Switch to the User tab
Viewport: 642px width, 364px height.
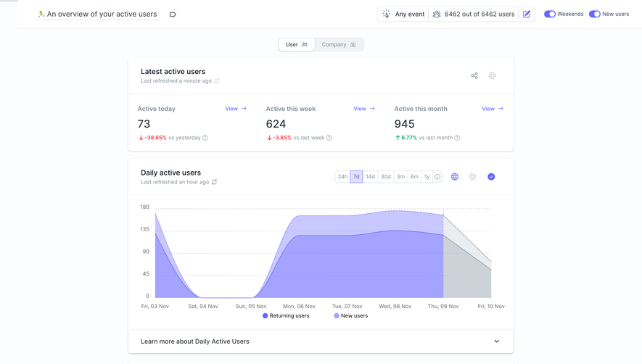297,45
